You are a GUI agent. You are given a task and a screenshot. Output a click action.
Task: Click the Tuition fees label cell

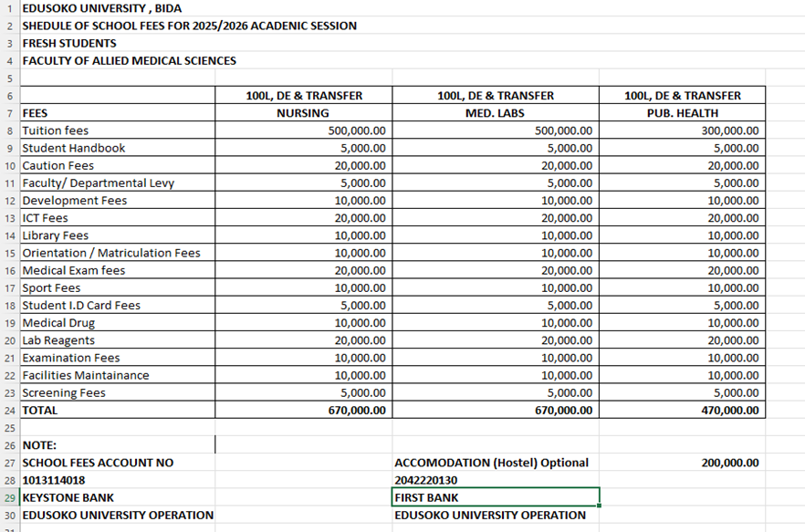pos(56,130)
